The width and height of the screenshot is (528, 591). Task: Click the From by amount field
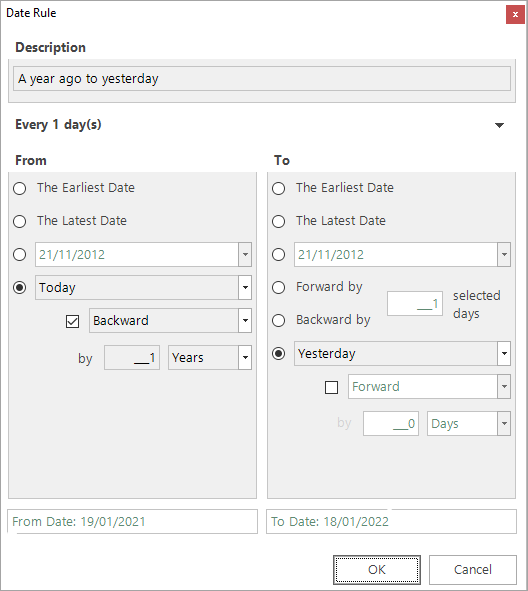(x=132, y=357)
